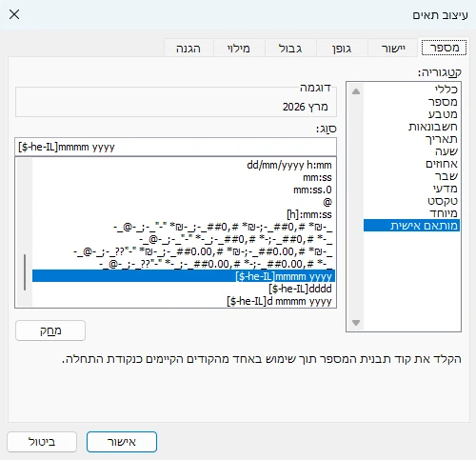Select the שעה category

point(411,151)
